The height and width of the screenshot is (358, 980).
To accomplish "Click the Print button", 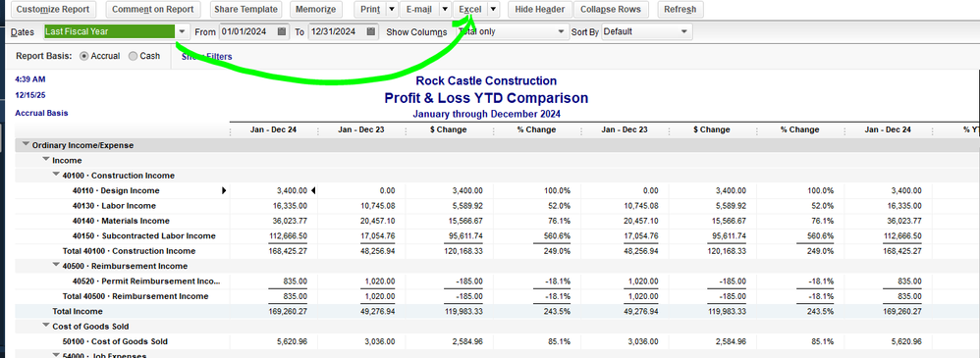I will (x=369, y=10).
